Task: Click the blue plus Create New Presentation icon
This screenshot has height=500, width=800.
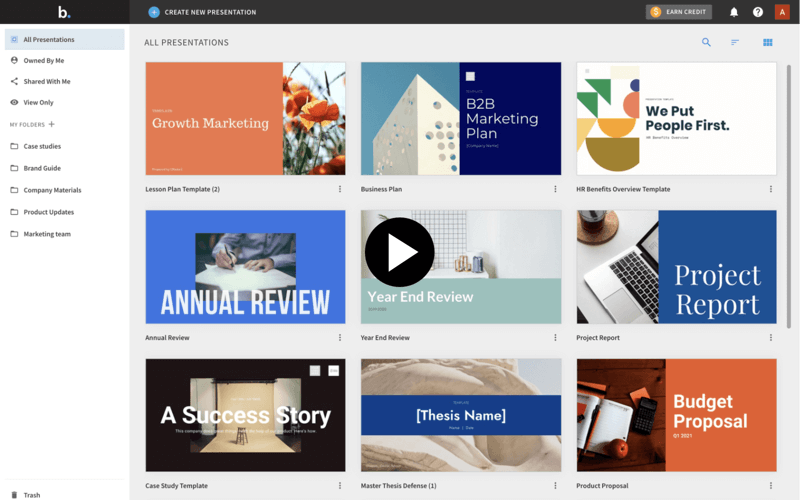Action: (x=154, y=12)
